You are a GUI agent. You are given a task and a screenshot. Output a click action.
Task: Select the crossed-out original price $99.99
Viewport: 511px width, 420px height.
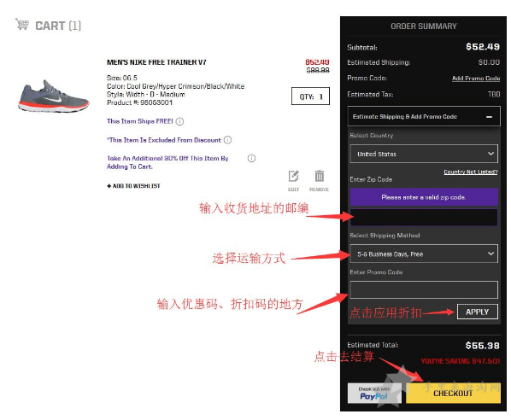[318, 70]
